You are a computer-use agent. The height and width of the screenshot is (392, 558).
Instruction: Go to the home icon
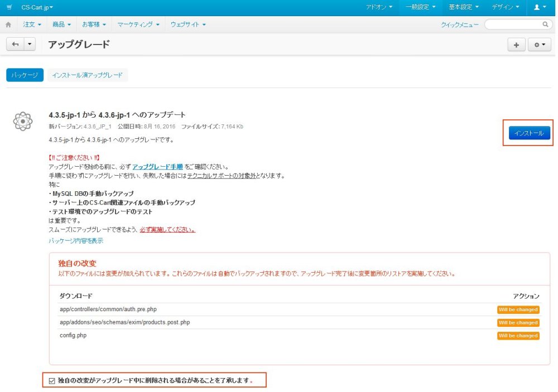[x=8, y=25]
